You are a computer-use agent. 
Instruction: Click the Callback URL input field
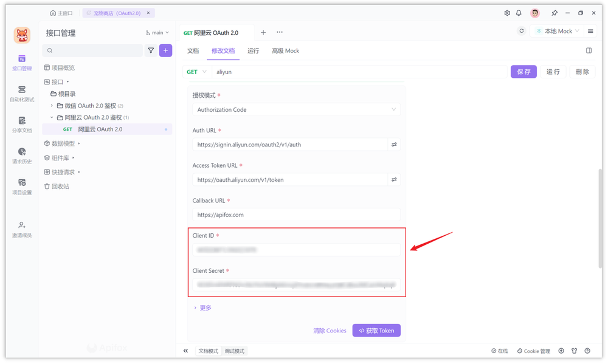point(296,214)
